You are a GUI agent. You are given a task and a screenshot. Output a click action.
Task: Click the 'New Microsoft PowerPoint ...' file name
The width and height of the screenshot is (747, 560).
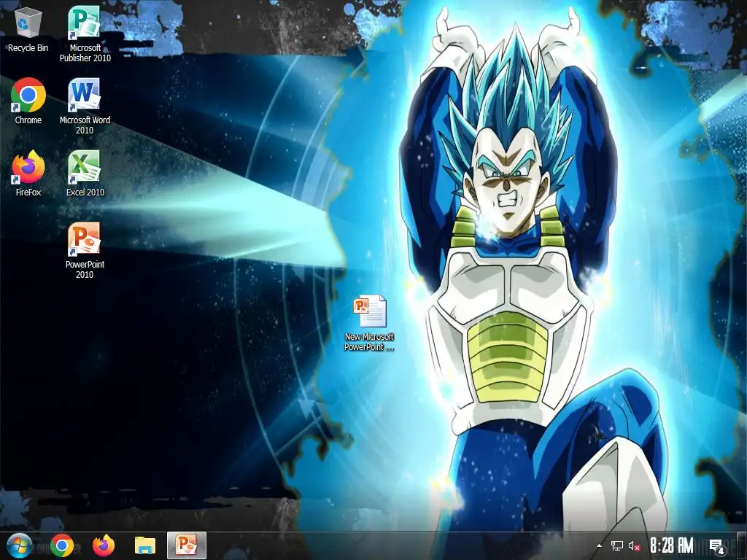tap(370, 342)
